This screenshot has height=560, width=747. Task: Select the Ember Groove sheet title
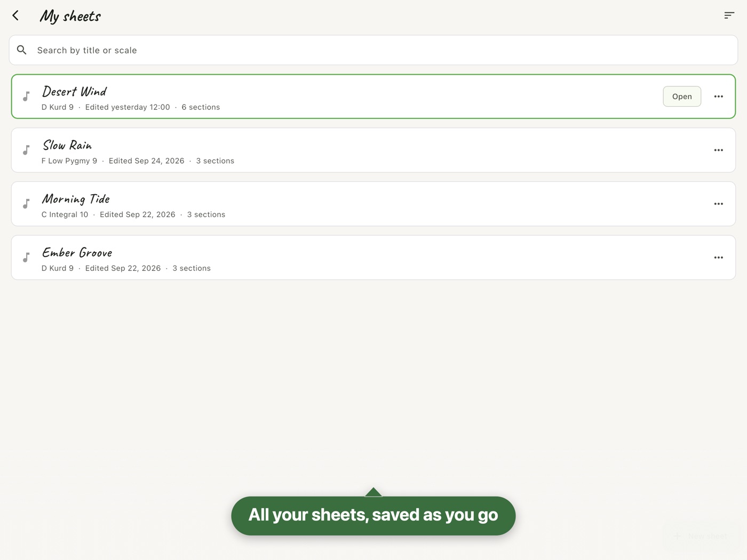pos(77,252)
